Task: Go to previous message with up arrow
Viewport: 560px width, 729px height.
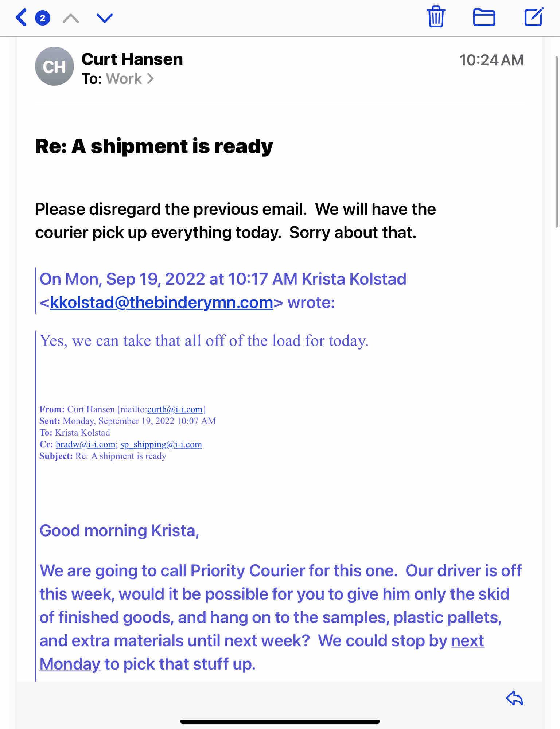Action: tap(71, 17)
